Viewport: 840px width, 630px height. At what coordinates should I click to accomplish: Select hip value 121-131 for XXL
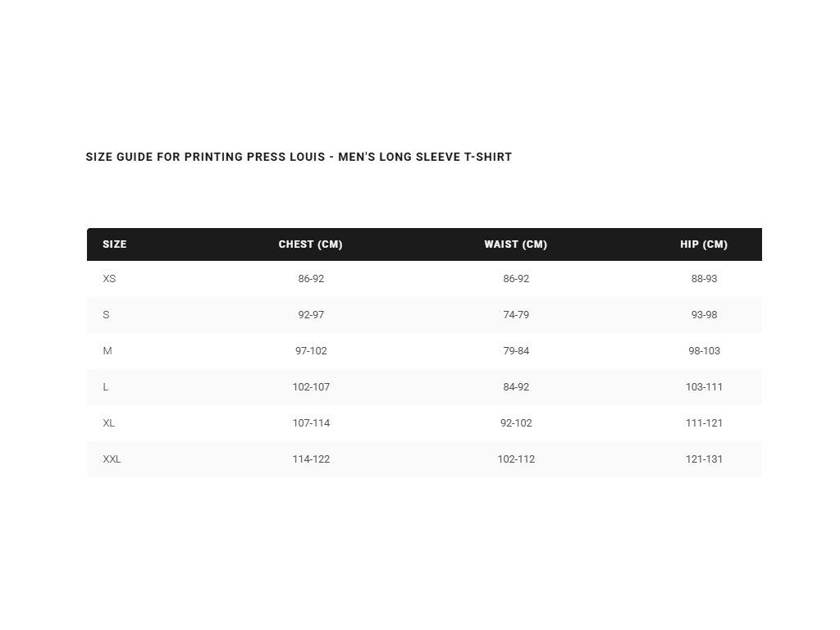click(704, 459)
